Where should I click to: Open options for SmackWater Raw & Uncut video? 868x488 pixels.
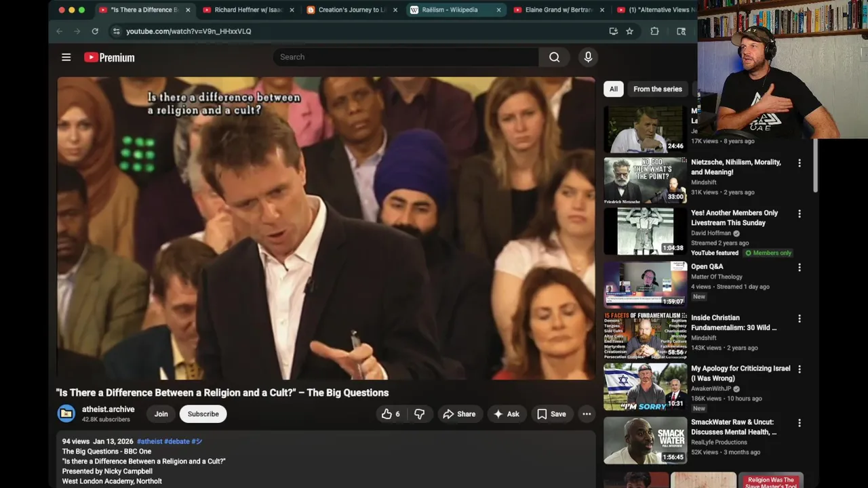pos(799,423)
